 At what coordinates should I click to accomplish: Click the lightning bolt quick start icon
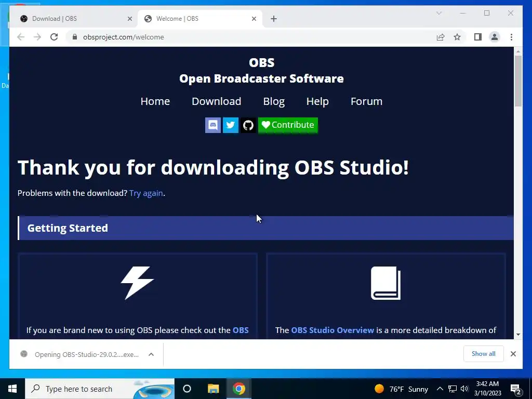pyautogui.click(x=137, y=283)
